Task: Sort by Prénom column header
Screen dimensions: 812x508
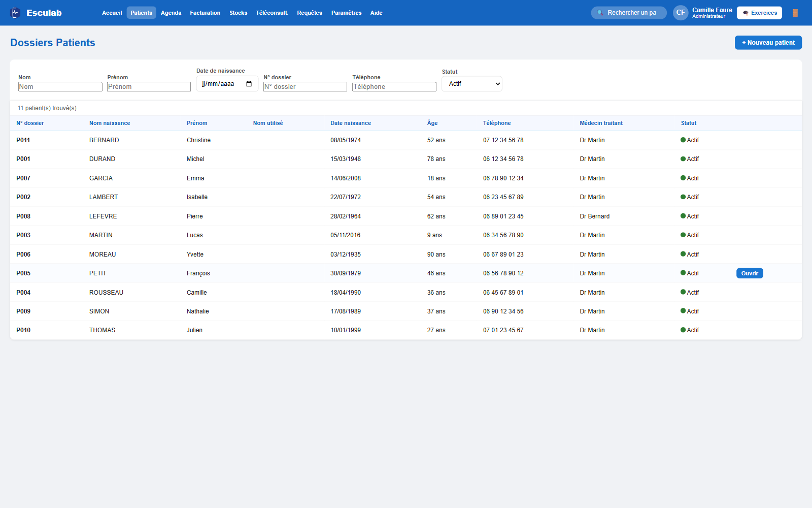Action: pos(197,123)
